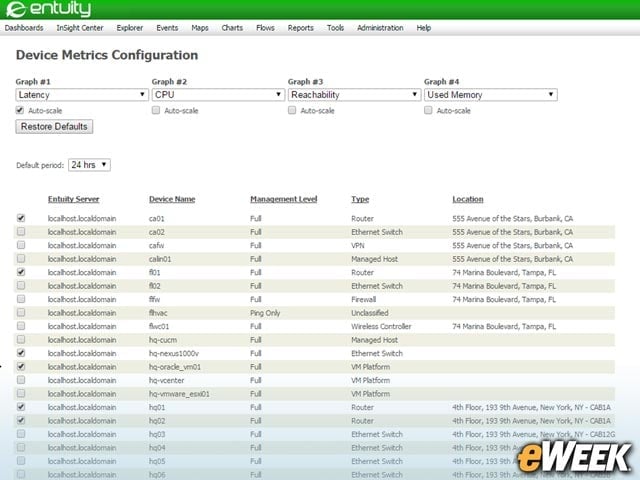Image resolution: width=640 pixels, height=480 pixels.
Task: Open the Maps menu
Action: (x=200, y=28)
